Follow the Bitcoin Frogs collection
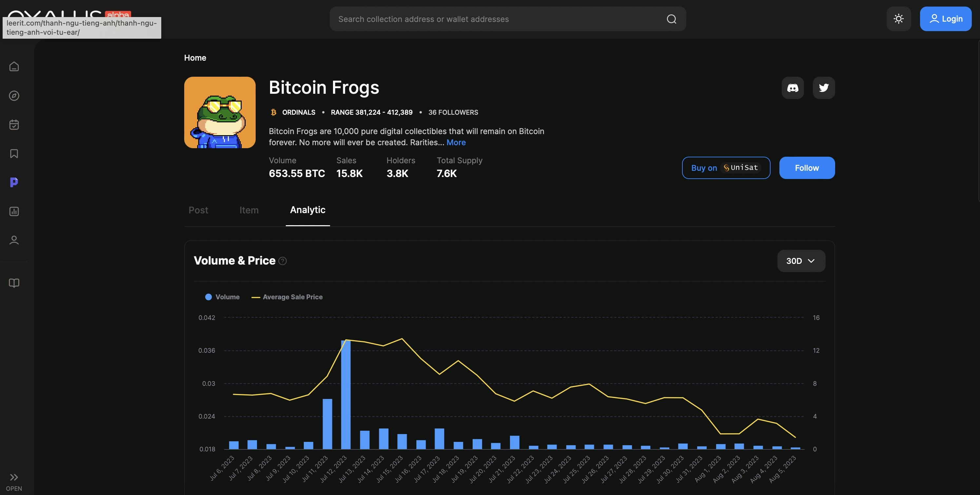This screenshot has width=980, height=495. pyautogui.click(x=807, y=168)
